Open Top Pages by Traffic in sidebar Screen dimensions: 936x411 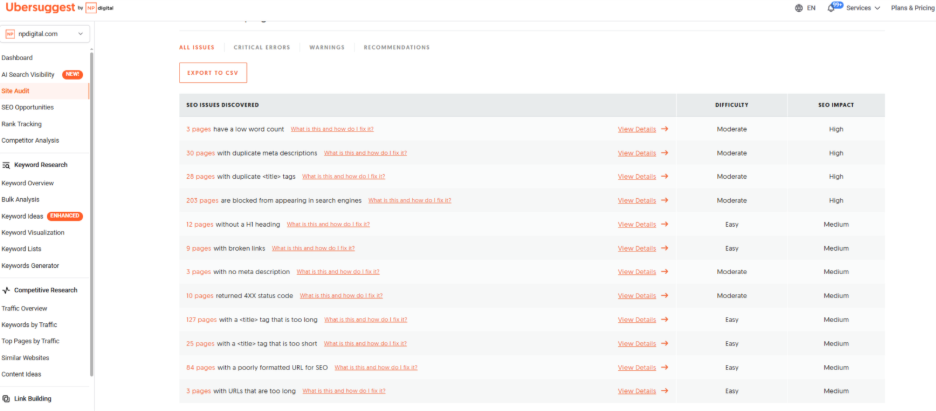click(x=30, y=341)
